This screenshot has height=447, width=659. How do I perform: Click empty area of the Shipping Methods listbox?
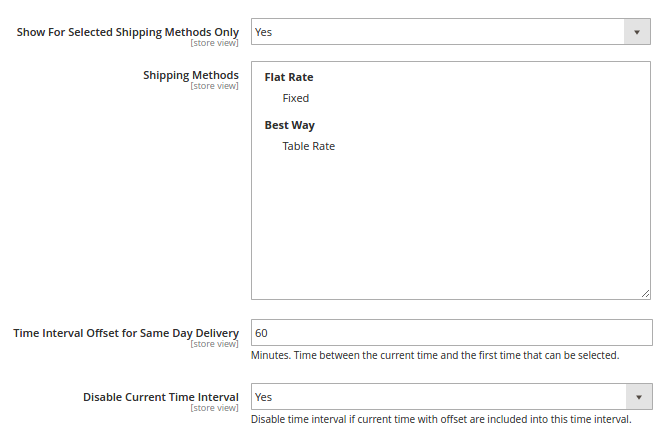pyautogui.click(x=450, y=230)
